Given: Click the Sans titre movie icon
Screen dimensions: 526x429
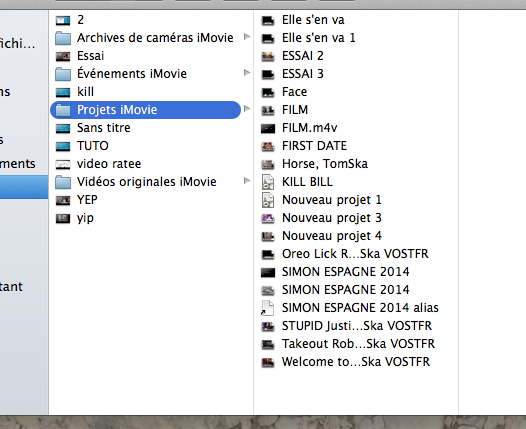Looking at the screenshot, I should point(63,128).
